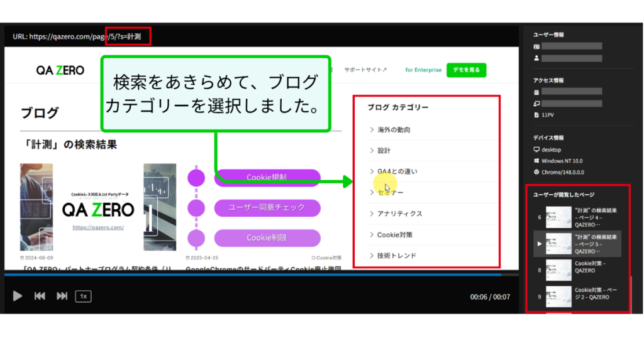
Task: Select the Cookie対策 blog category
Action: pyautogui.click(x=395, y=234)
